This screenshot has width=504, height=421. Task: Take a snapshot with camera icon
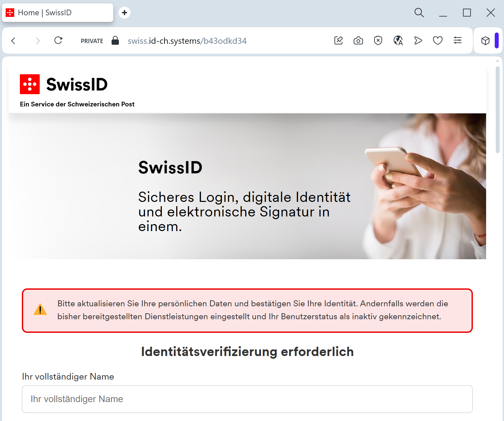click(x=358, y=40)
